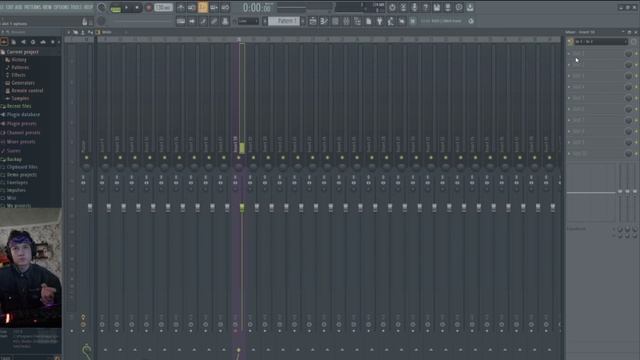The width and height of the screenshot is (640, 360).
Task: Open the Playlist window icon
Action: tap(313, 21)
